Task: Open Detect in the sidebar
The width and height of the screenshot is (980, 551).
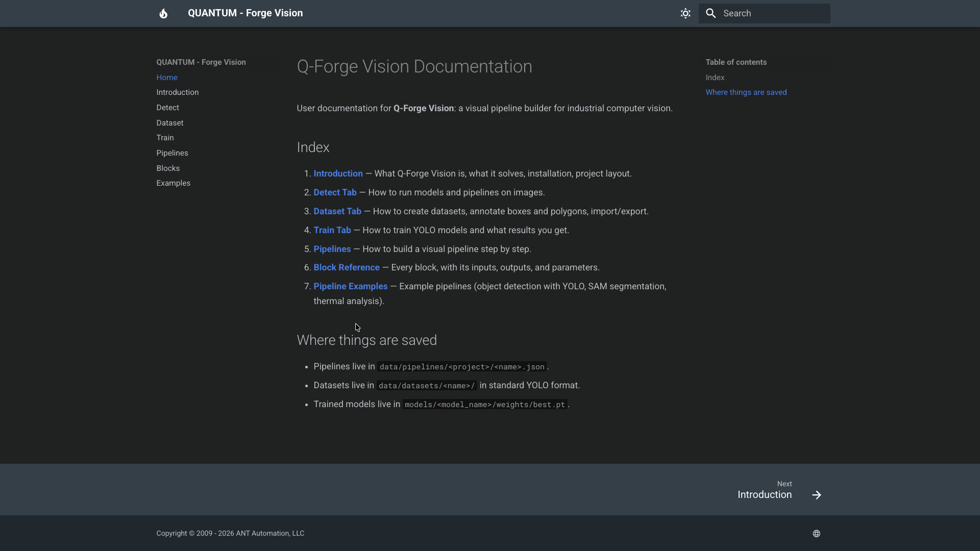Action: tap(167, 108)
